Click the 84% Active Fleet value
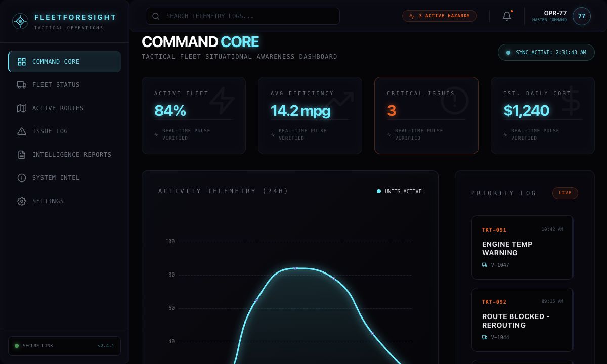This screenshot has width=607, height=364. tap(170, 110)
